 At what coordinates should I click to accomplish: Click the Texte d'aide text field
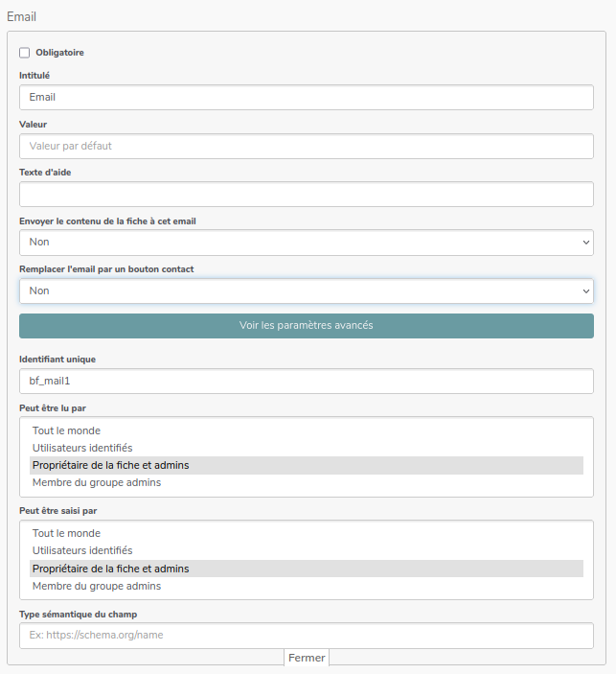[x=306, y=195]
